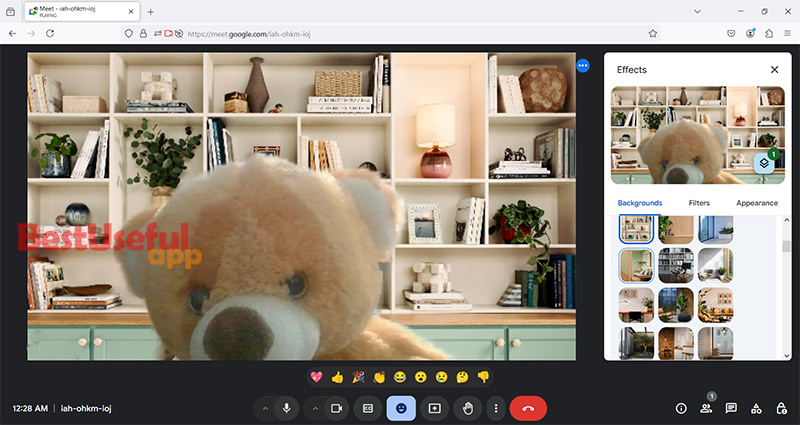Switch to the Appearance tab
Screen dimensions: 800x425
coord(757,203)
